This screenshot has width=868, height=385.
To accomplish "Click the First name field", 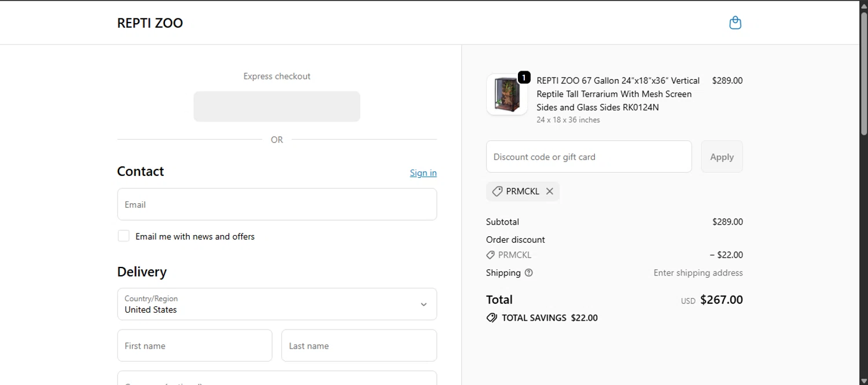I will click(194, 346).
